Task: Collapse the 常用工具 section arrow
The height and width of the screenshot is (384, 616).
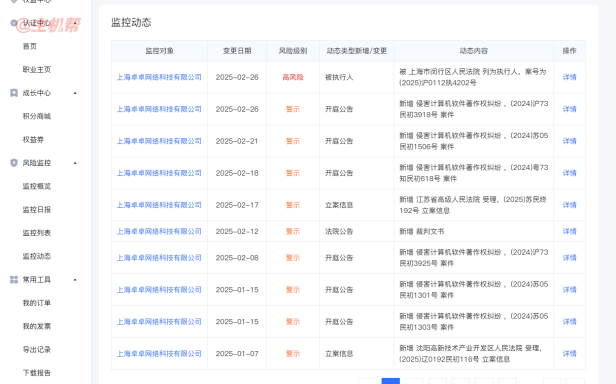Action: pyautogui.click(x=75, y=280)
